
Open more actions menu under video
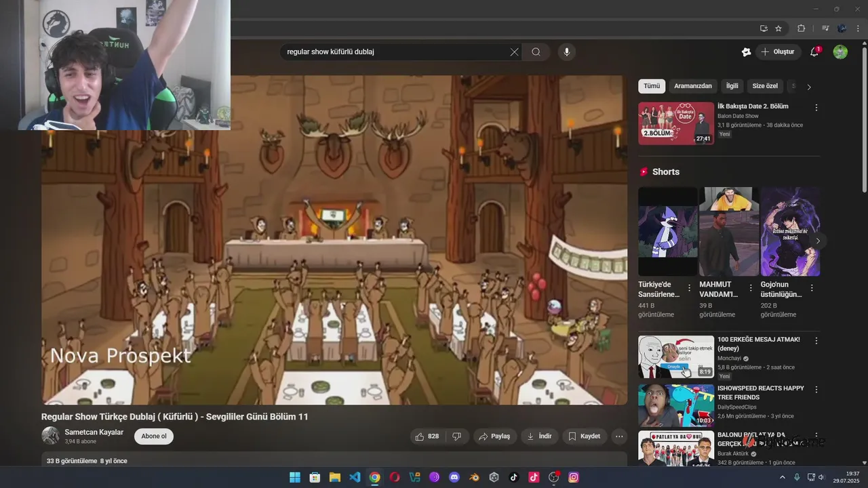click(x=619, y=436)
